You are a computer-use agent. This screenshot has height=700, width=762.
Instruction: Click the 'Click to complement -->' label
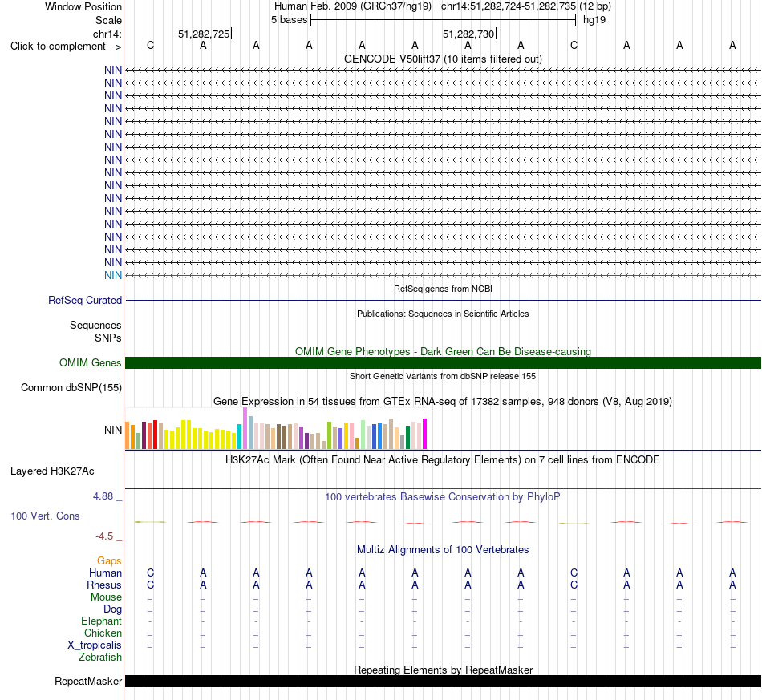[x=66, y=47]
